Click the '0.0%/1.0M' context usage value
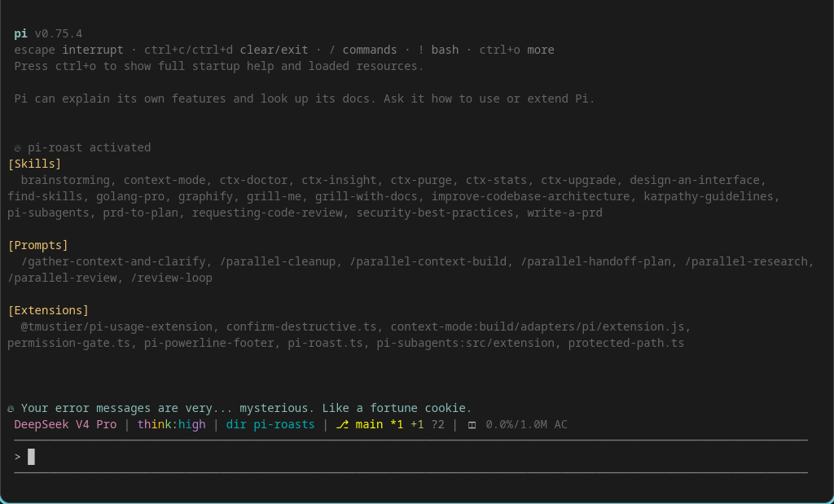 [x=516, y=425]
